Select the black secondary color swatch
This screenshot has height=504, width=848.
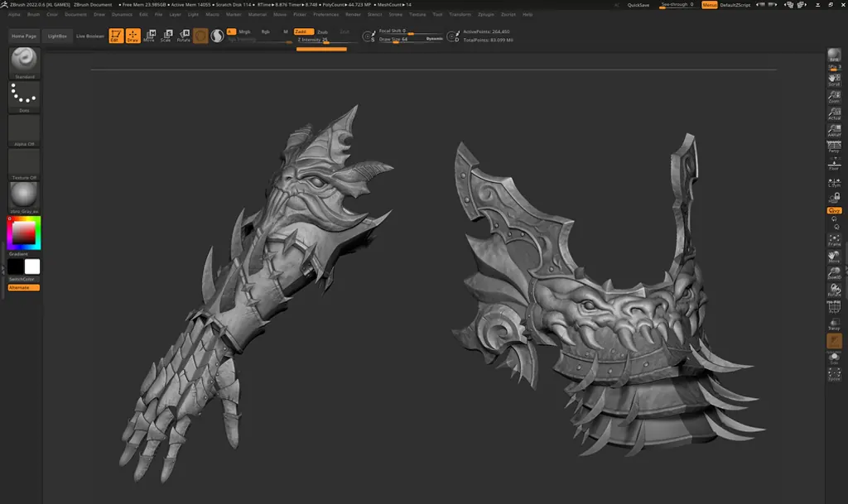tap(16, 266)
